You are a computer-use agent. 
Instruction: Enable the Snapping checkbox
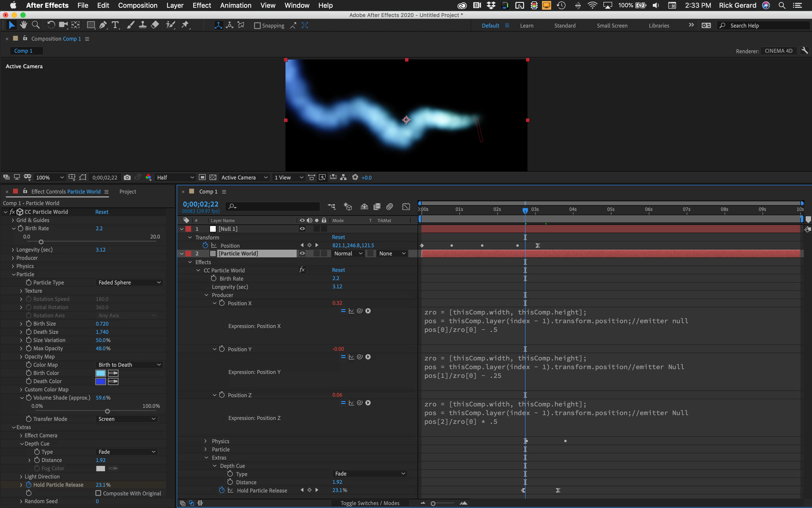[x=257, y=26]
